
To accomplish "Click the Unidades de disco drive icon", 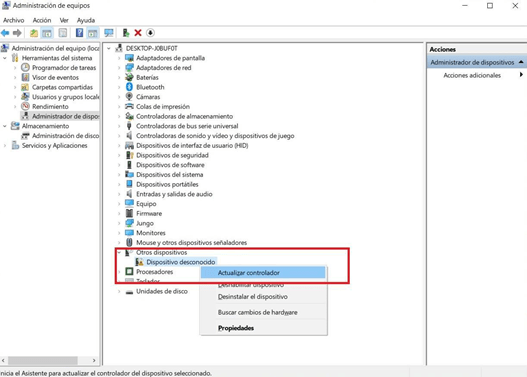I will click(x=129, y=291).
